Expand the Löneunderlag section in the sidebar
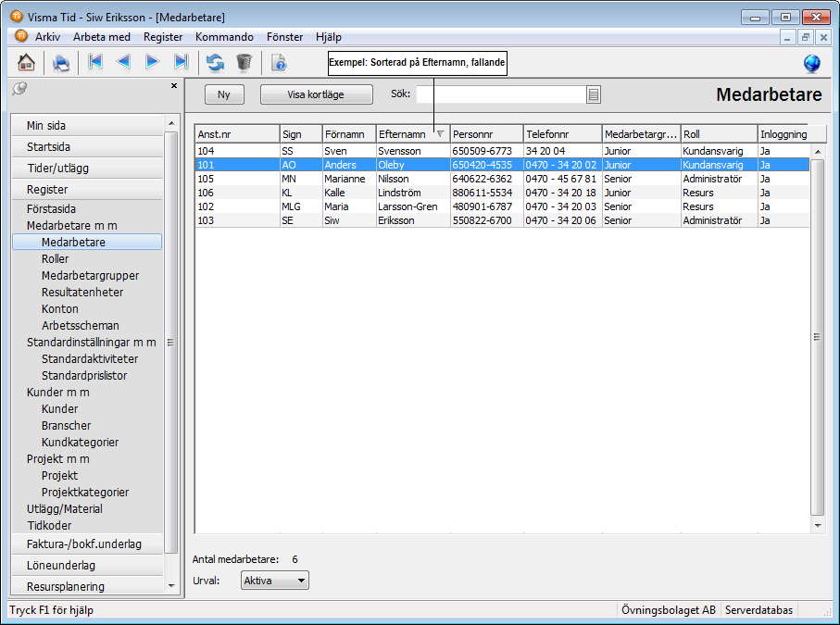The image size is (840, 625). (x=87, y=565)
